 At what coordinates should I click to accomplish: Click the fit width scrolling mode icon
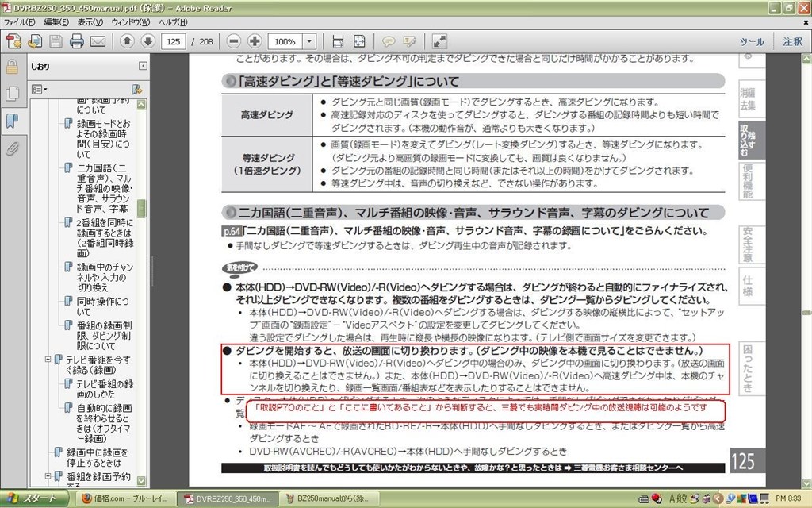click(338, 41)
